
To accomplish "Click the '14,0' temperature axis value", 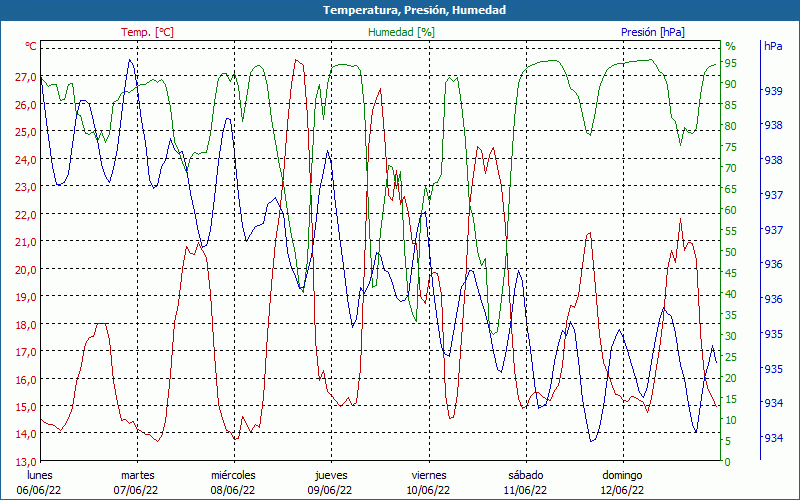I will pyautogui.click(x=26, y=435).
